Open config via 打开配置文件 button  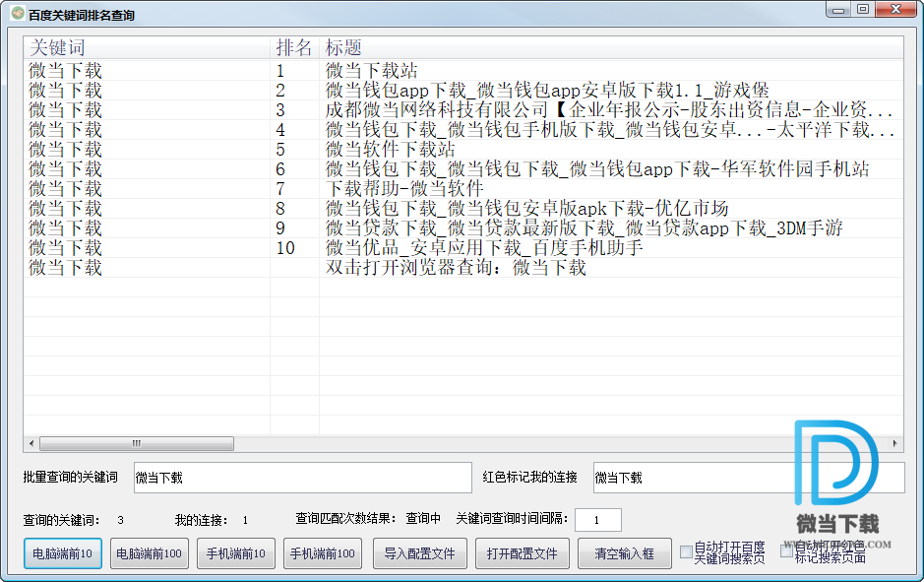pyautogui.click(x=523, y=553)
